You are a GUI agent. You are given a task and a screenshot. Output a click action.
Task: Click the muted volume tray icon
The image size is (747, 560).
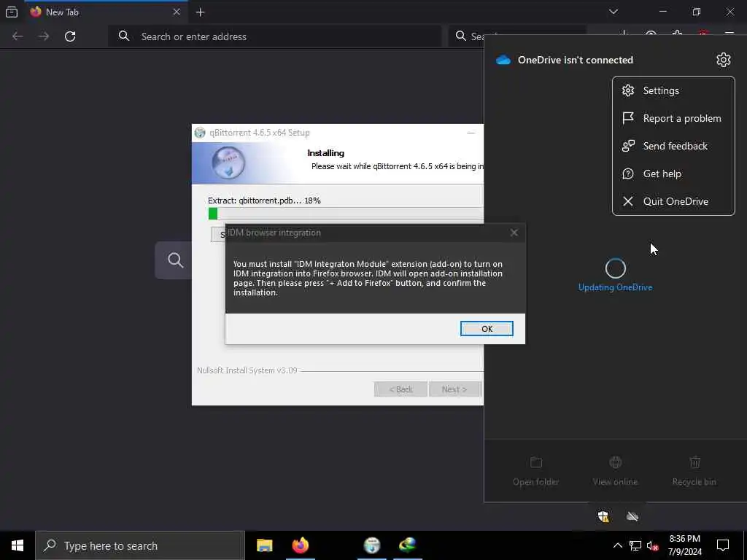tap(653, 545)
